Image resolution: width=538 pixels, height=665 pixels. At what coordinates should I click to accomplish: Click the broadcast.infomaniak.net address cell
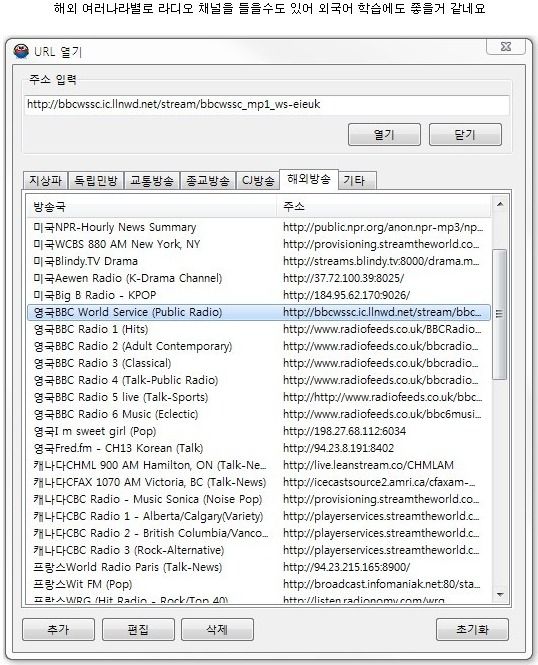pyautogui.click(x=382, y=584)
